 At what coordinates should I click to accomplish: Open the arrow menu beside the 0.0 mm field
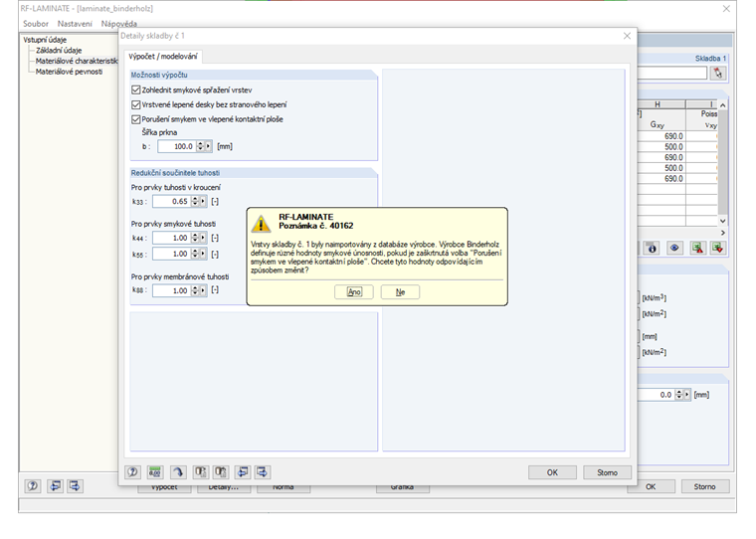pyautogui.click(x=687, y=395)
